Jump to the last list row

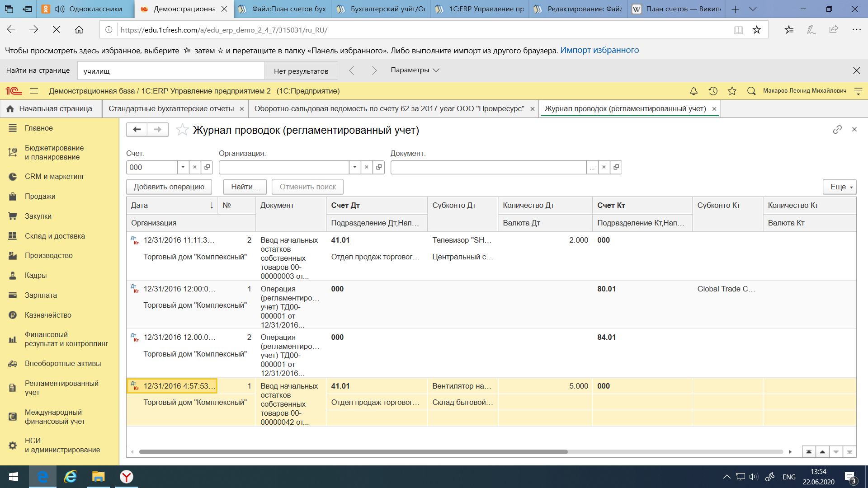(849, 451)
